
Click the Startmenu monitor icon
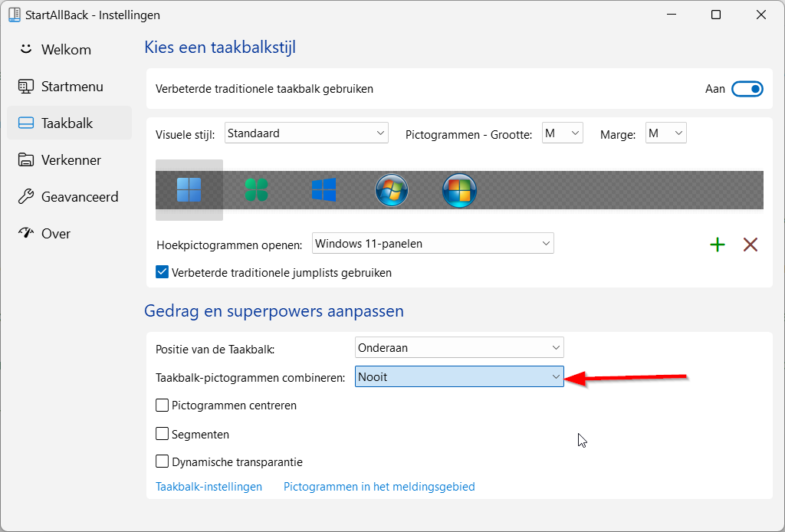[x=25, y=86]
